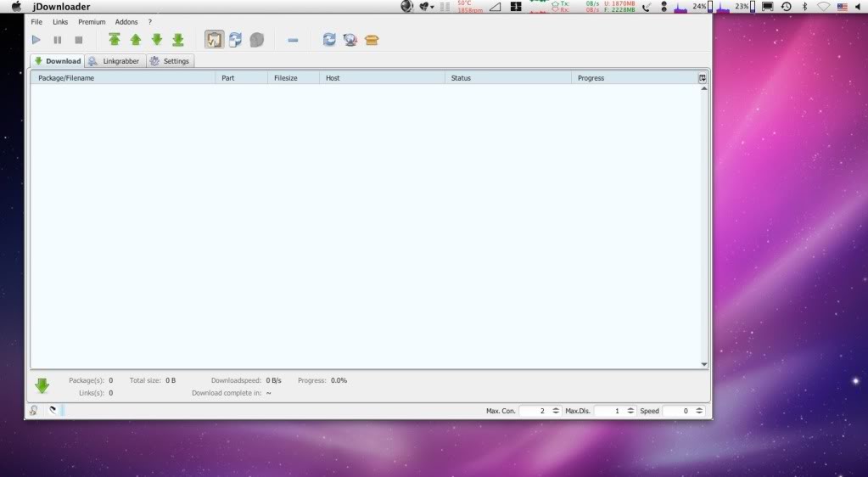Click the Total size 0 B value

point(171,380)
